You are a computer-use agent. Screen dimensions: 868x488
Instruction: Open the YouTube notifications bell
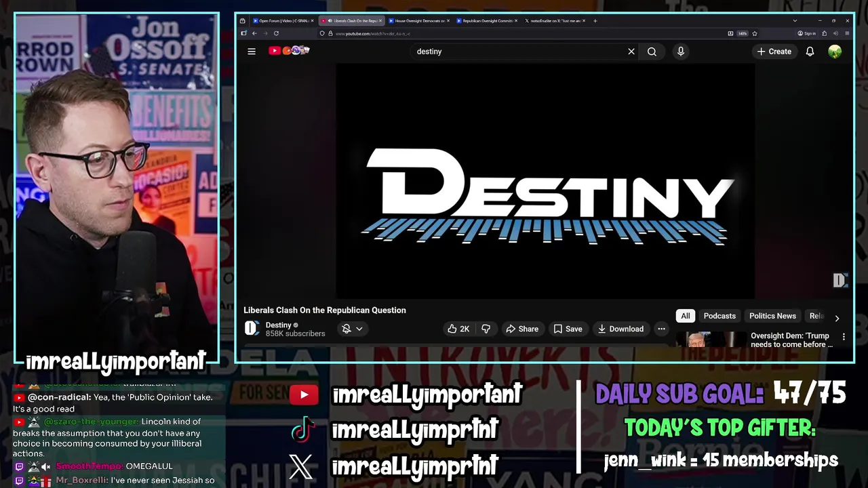pos(810,52)
